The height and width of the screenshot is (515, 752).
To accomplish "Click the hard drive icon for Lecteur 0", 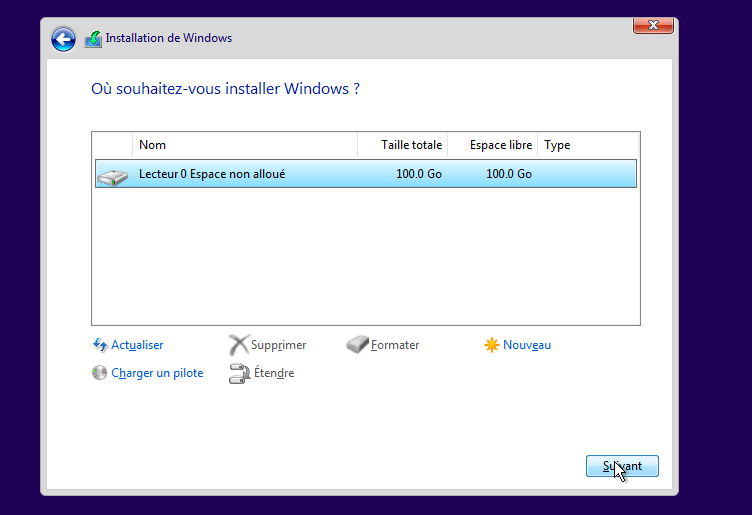I will pyautogui.click(x=112, y=175).
